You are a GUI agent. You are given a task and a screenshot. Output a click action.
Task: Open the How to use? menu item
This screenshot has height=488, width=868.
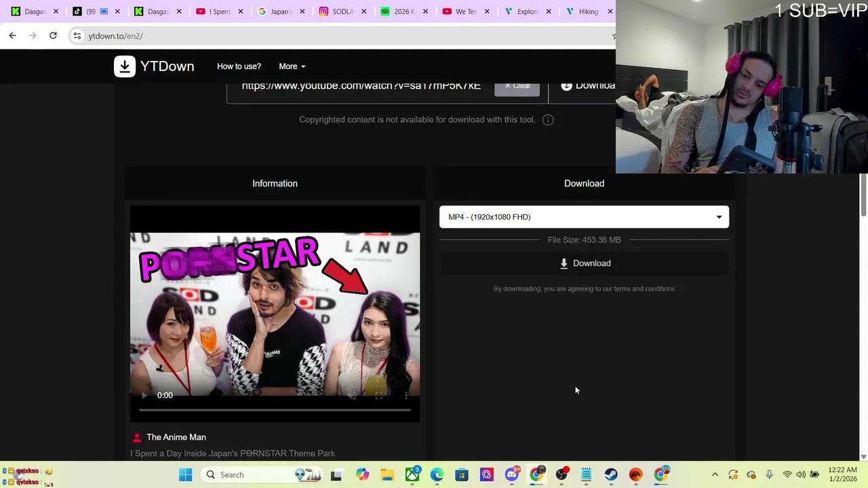[x=239, y=66]
